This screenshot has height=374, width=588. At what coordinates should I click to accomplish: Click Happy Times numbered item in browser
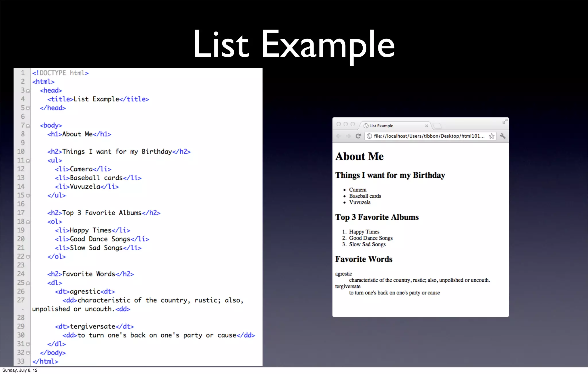click(x=364, y=232)
